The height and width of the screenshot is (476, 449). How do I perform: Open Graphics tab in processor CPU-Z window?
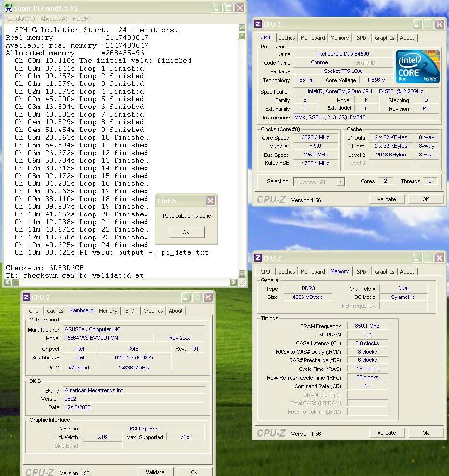click(384, 38)
